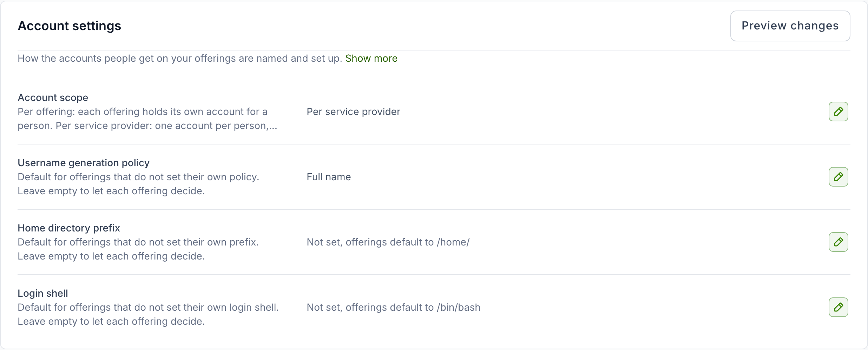Click the 'Per service provider' value
This screenshot has width=868, height=350.
[x=353, y=112]
